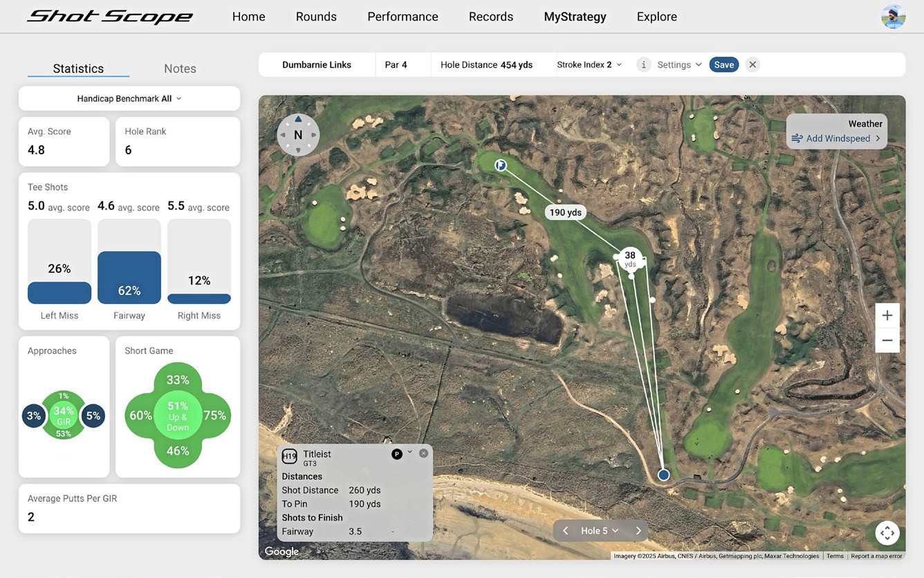Image resolution: width=924 pixels, height=578 pixels.
Task: Click Add Windspeed link
Action: click(x=837, y=138)
